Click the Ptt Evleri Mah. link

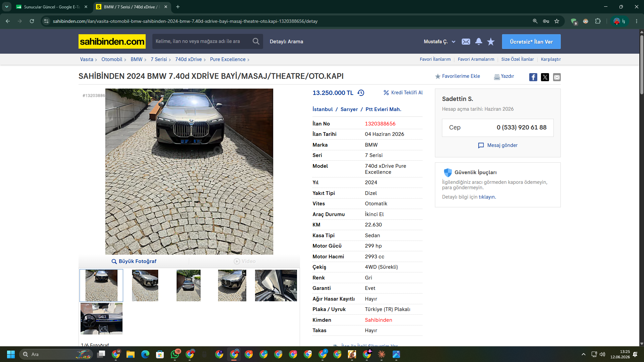coord(383,109)
